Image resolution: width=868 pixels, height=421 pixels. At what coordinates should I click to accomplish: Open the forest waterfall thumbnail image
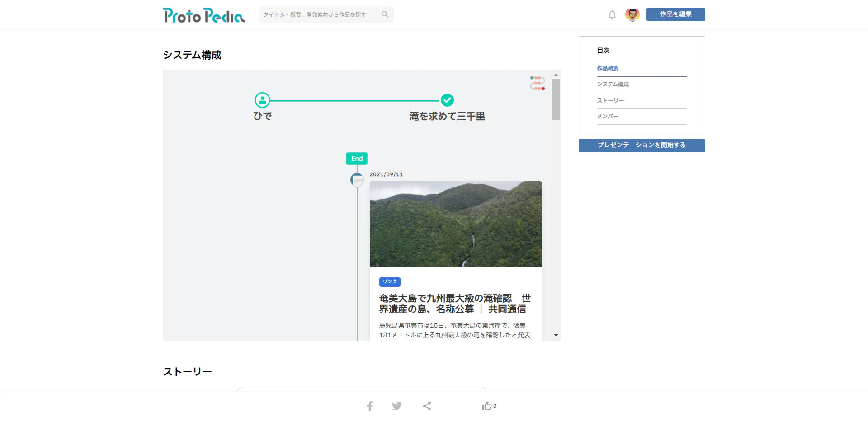[455, 224]
